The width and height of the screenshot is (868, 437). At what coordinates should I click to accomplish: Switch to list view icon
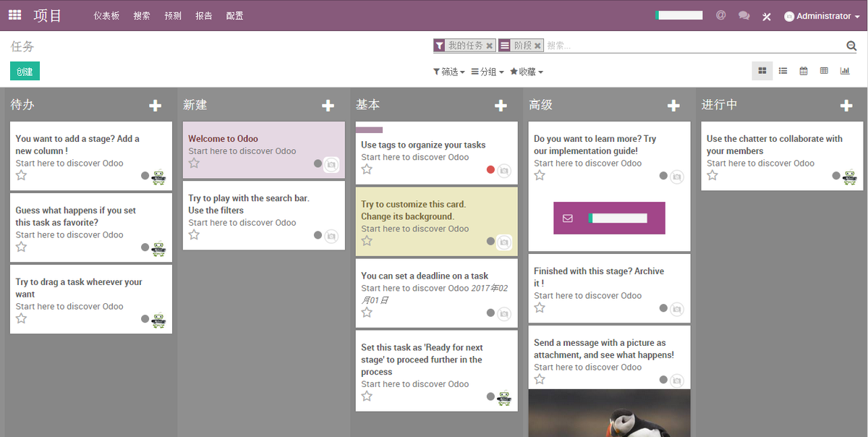[783, 71]
